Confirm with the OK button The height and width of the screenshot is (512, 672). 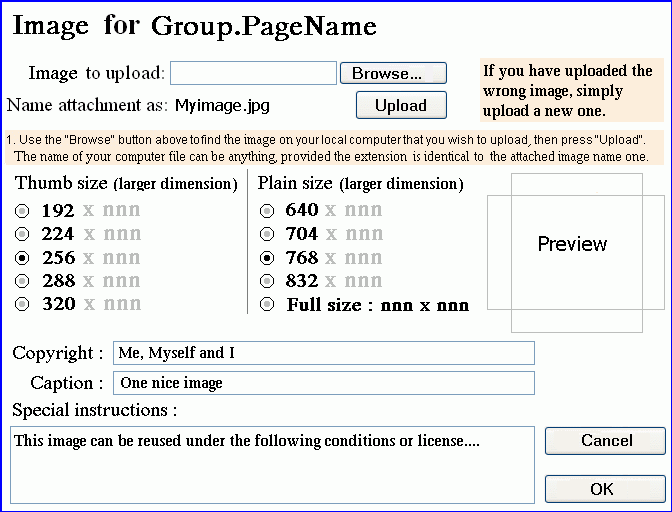pyautogui.click(x=605, y=489)
